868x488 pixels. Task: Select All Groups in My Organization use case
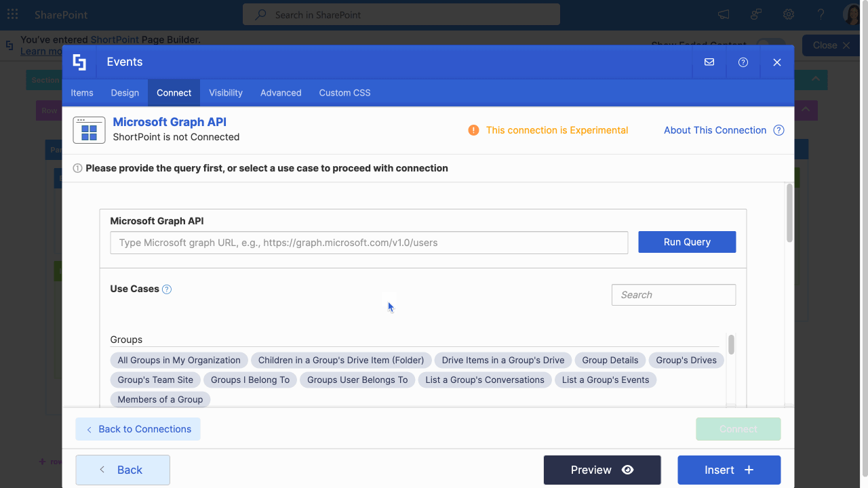[x=179, y=360]
